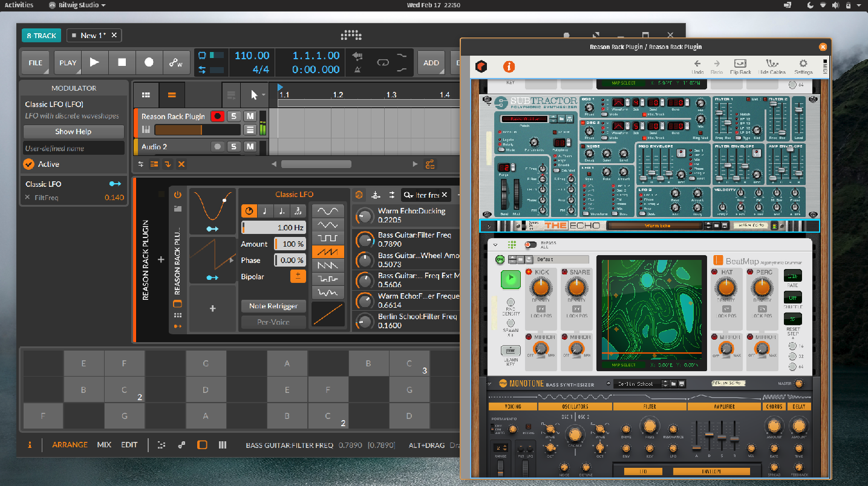Toggle the metronome icon in transport
The height and width of the screenshot is (486, 868).
357,70
